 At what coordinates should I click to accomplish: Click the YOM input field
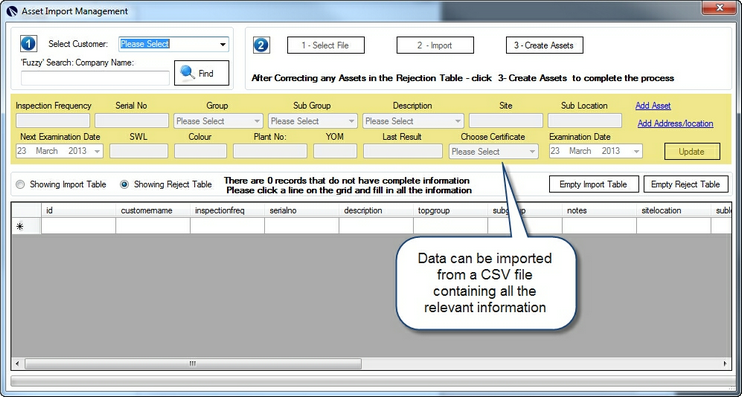click(x=335, y=151)
